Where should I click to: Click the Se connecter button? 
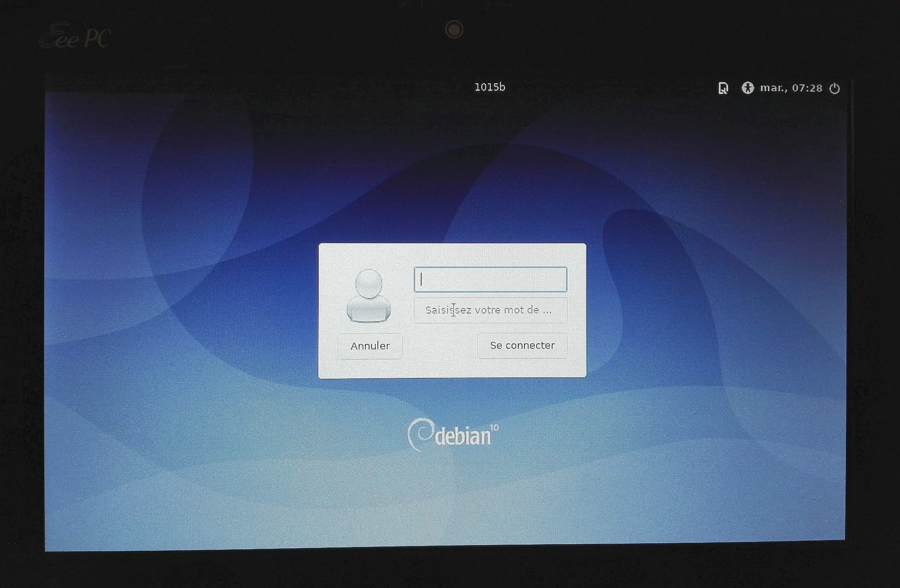[x=522, y=345]
